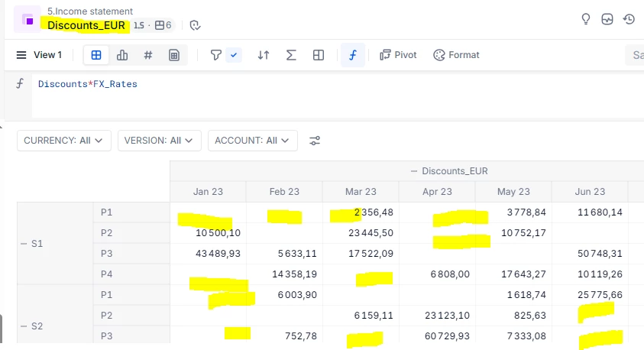
Task: Open the CURRENCY filter dropdown
Action: 64,141
